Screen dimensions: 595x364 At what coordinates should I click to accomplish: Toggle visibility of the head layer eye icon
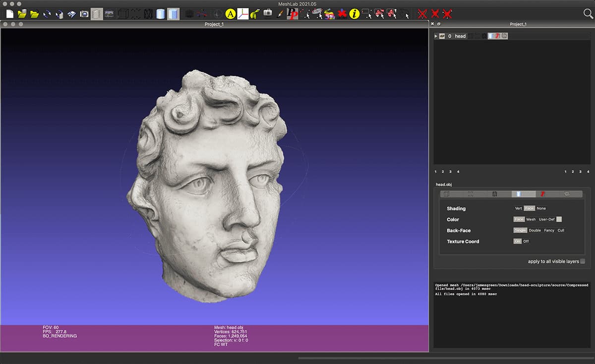[442, 36]
